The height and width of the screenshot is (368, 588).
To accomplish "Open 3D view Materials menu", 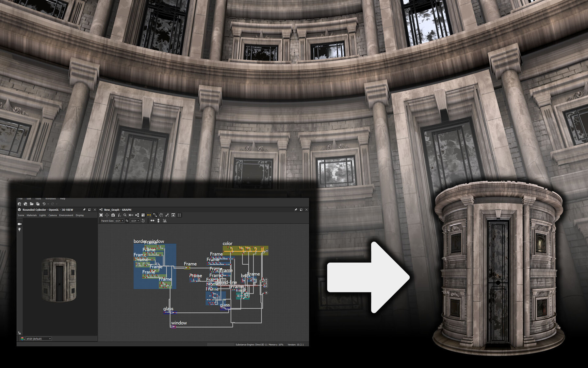I will [32, 215].
